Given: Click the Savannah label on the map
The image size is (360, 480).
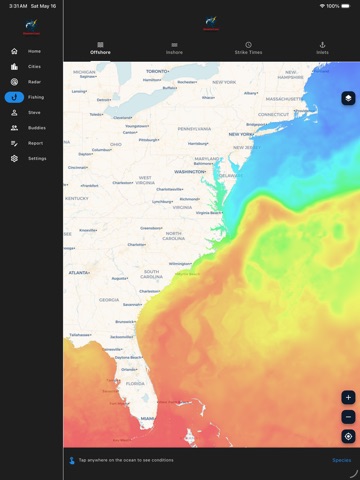Looking at the screenshot, I should [x=132, y=305].
